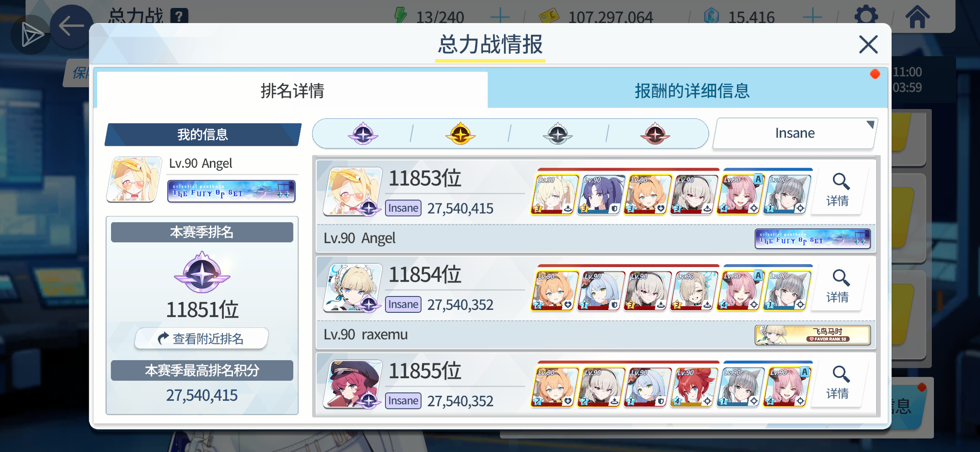The height and width of the screenshot is (452, 980).
Task: Select the platinum purple rank tier icon
Action: [x=363, y=134]
